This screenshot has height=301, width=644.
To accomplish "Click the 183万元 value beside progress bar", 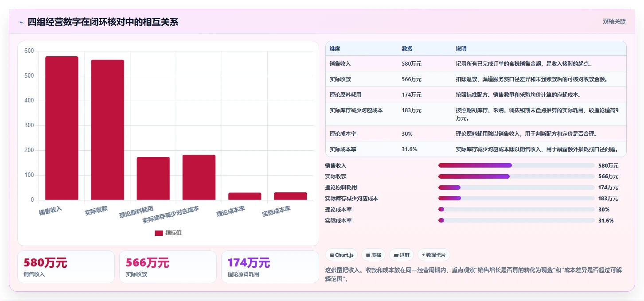I will tap(608, 198).
